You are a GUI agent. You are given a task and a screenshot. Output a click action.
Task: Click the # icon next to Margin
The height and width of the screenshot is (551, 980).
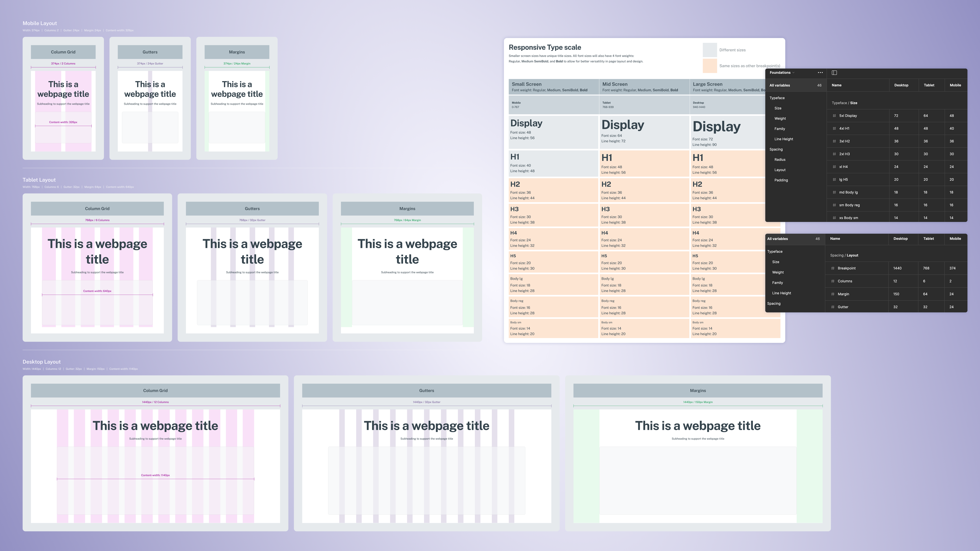[833, 294]
